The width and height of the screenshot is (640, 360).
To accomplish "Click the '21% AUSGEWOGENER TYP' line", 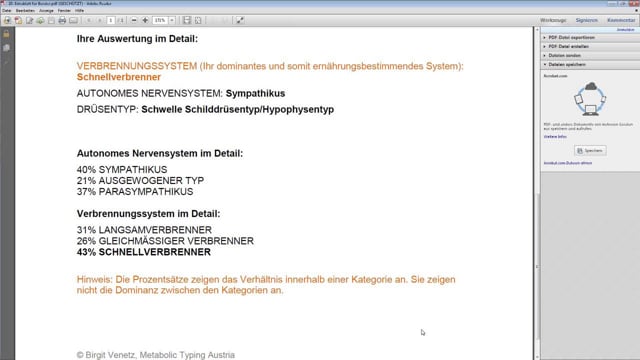I will point(140,180).
